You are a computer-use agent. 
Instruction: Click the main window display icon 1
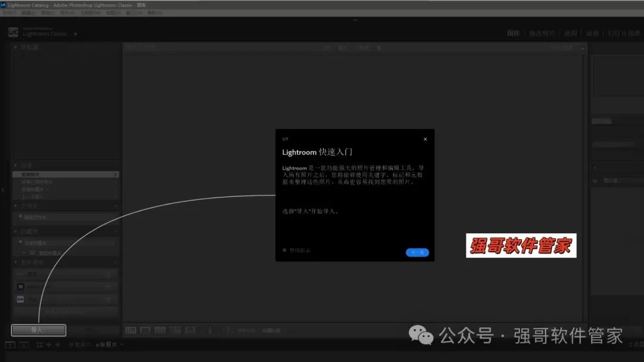click(x=10, y=345)
